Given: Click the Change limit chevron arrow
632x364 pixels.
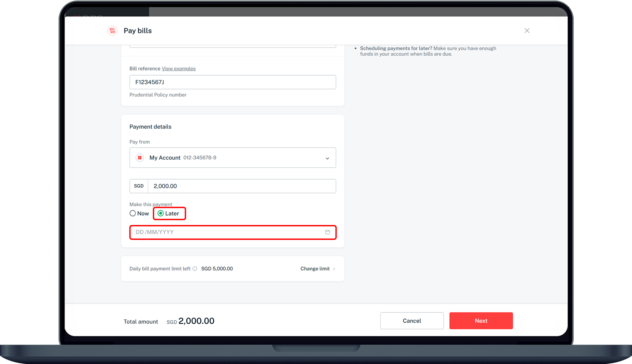Looking at the screenshot, I should tap(334, 269).
